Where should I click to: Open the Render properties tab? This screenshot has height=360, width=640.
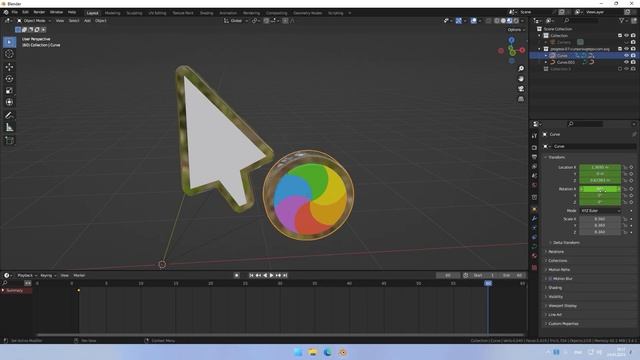pyautogui.click(x=534, y=147)
